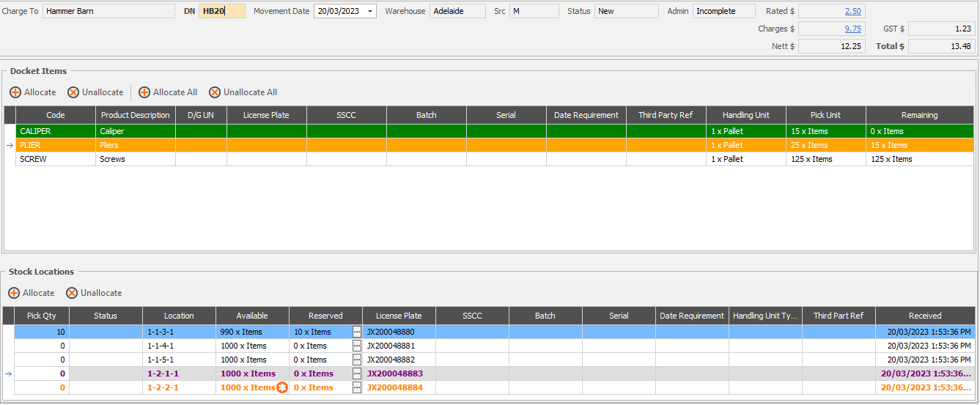Image resolution: width=980 pixels, height=405 pixels.
Task: Click the 10 x Items reserved cell
Action: (320, 332)
